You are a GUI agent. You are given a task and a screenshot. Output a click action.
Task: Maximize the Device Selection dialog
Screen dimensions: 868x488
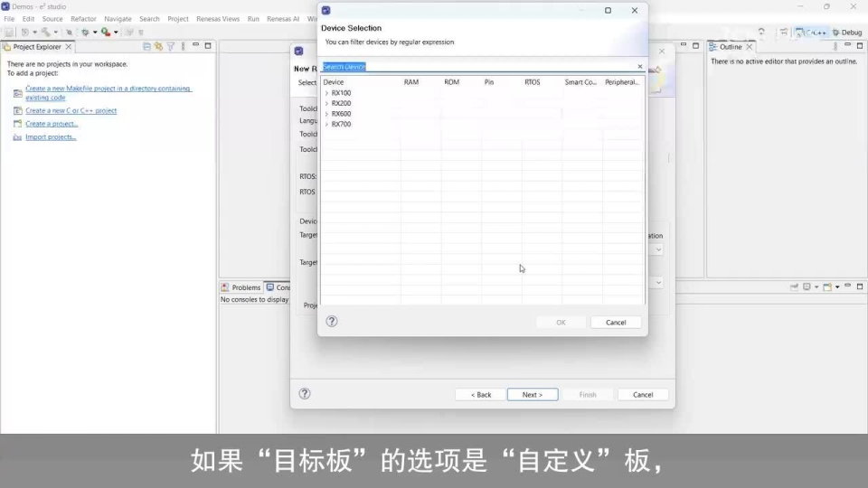pos(608,11)
